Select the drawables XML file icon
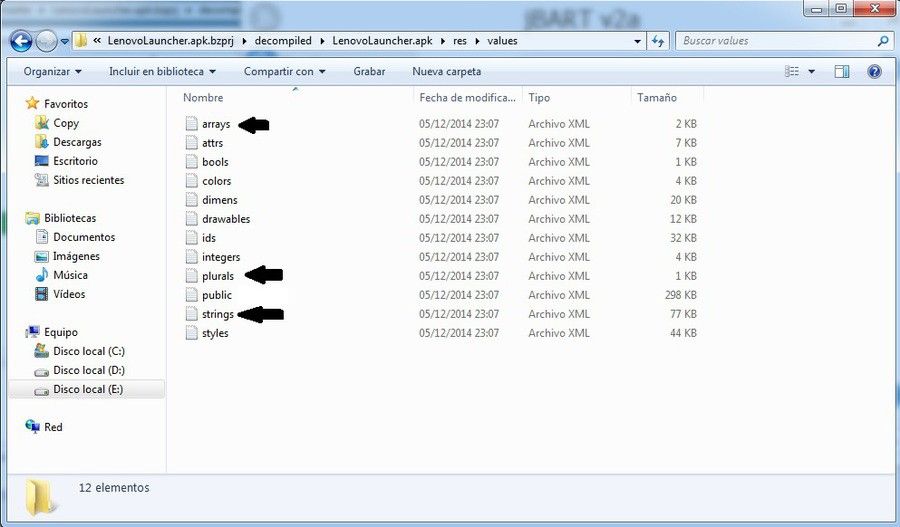 pyautogui.click(x=191, y=218)
